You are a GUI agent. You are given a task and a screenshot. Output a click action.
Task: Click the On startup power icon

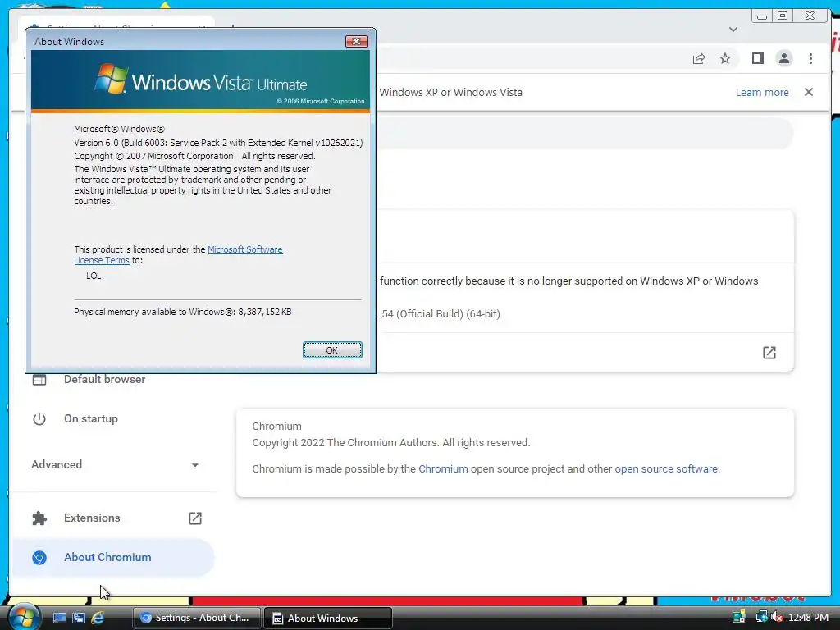39,419
